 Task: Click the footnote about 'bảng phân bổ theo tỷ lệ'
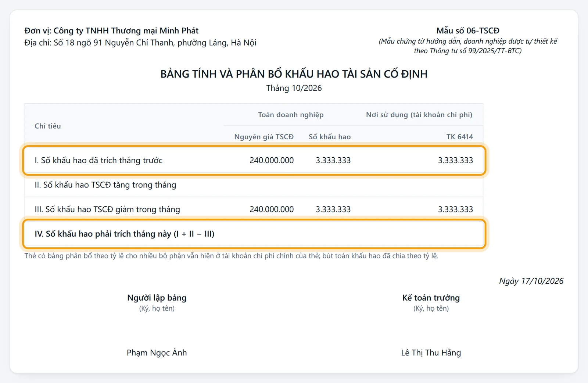232,256
